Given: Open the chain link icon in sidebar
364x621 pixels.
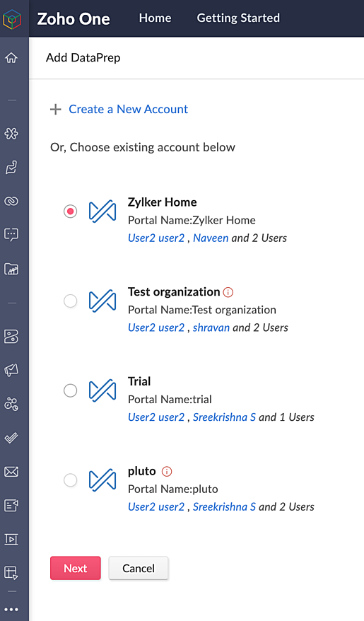Looking at the screenshot, I should pyautogui.click(x=11, y=201).
